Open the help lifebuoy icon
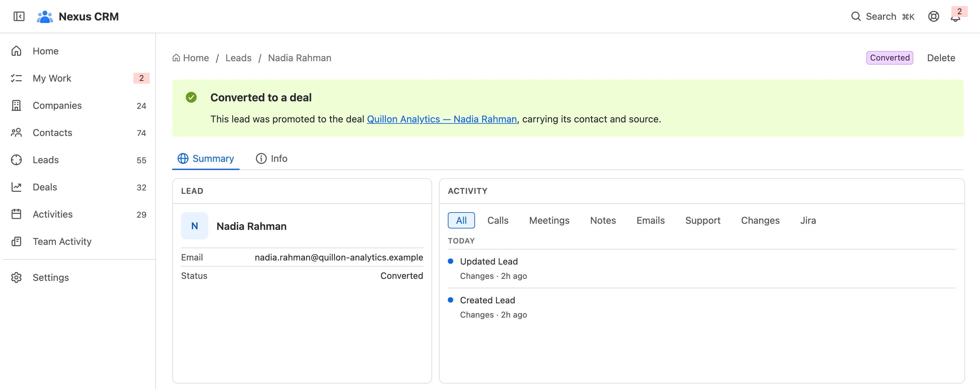980x389 pixels. click(x=933, y=16)
